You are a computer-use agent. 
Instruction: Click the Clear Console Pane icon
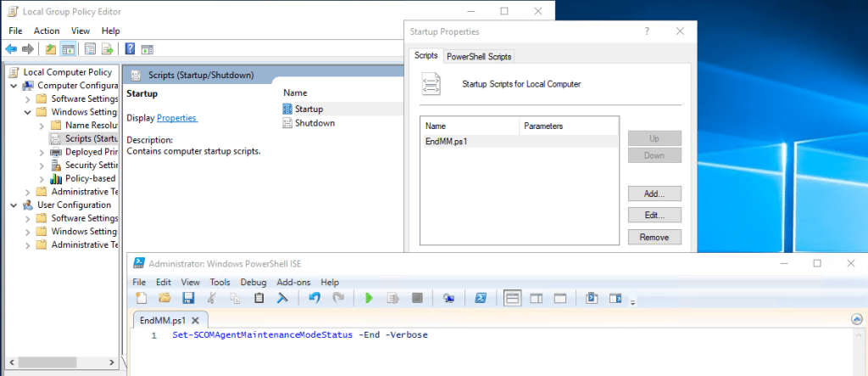(x=283, y=298)
